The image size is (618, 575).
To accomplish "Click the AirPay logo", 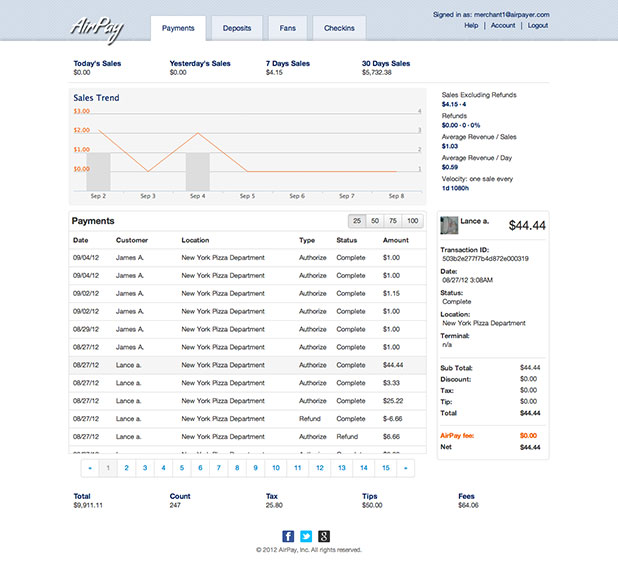I will [x=97, y=30].
